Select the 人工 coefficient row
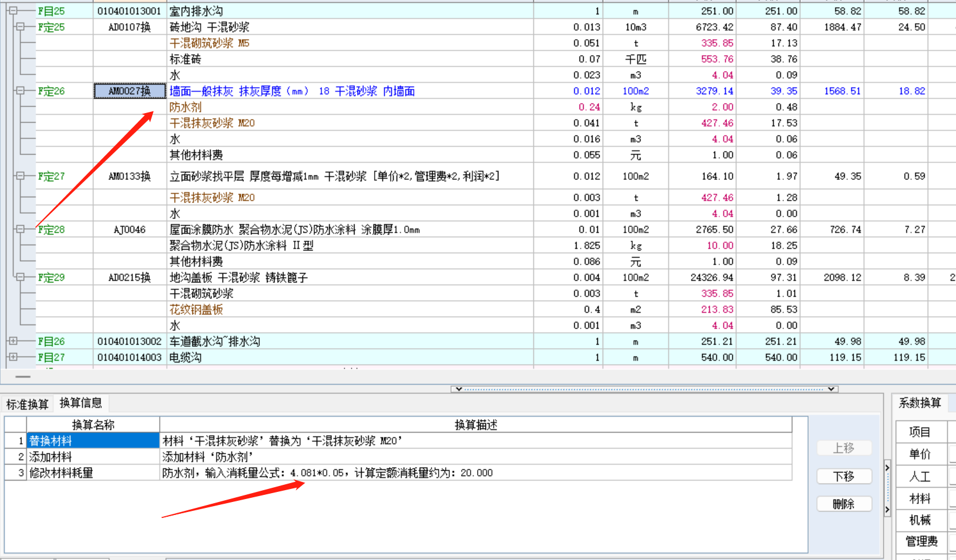This screenshot has width=956, height=560. [920, 477]
